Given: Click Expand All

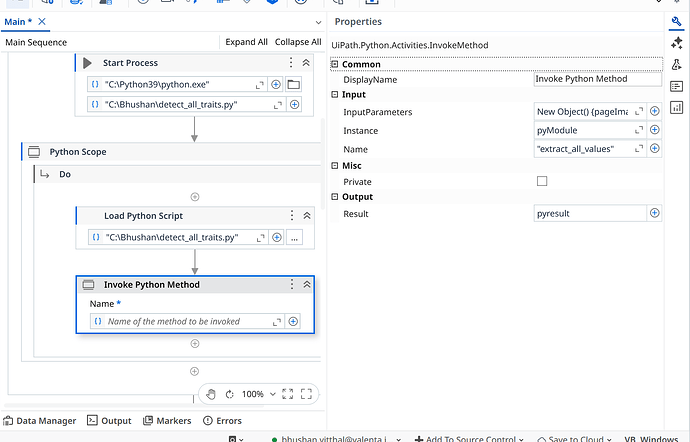Looking at the screenshot, I should tap(246, 42).
